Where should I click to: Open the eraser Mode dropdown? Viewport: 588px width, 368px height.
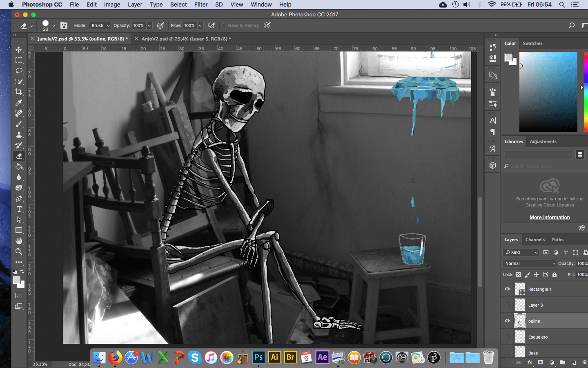pyautogui.click(x=100, y=25)
